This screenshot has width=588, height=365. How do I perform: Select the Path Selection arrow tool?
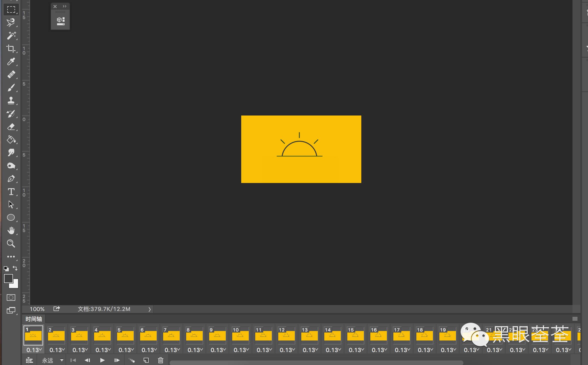pyautogui.click(x=11, y=205)
